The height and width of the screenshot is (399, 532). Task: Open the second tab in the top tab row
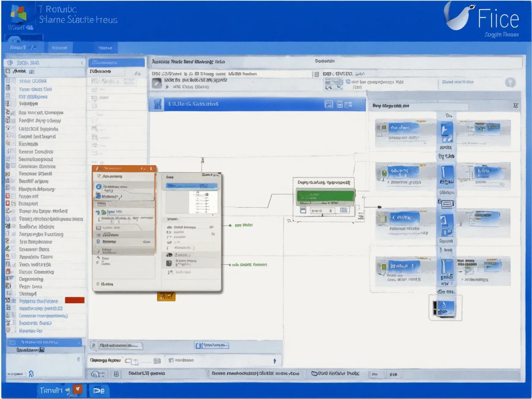59,47
